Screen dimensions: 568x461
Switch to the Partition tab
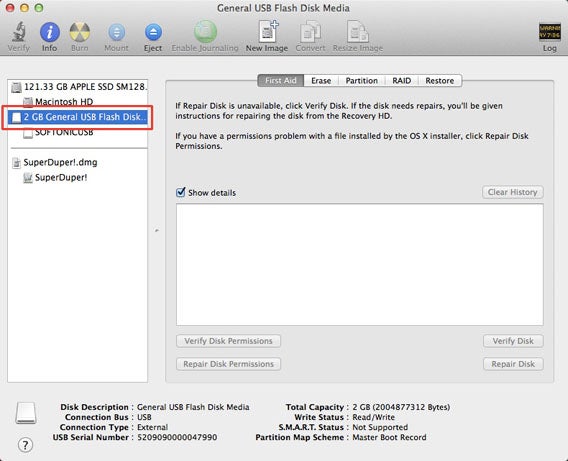coord(362,80)
